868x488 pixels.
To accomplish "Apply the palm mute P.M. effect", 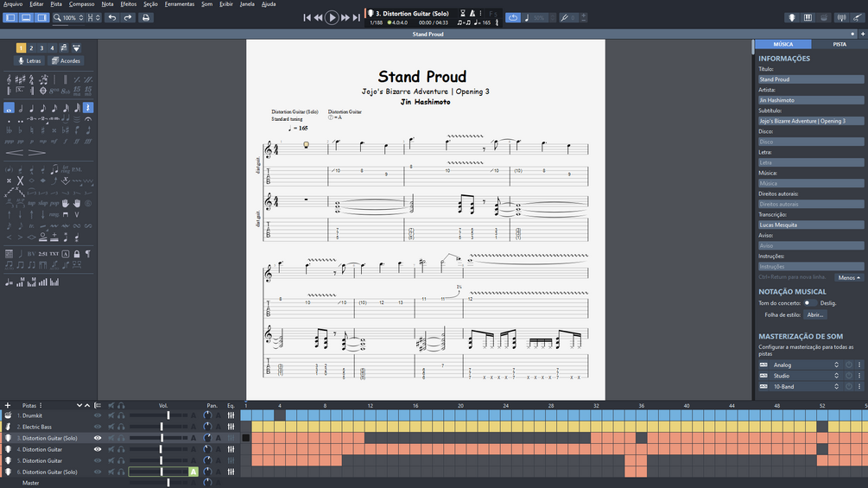I will pos(77,169).
